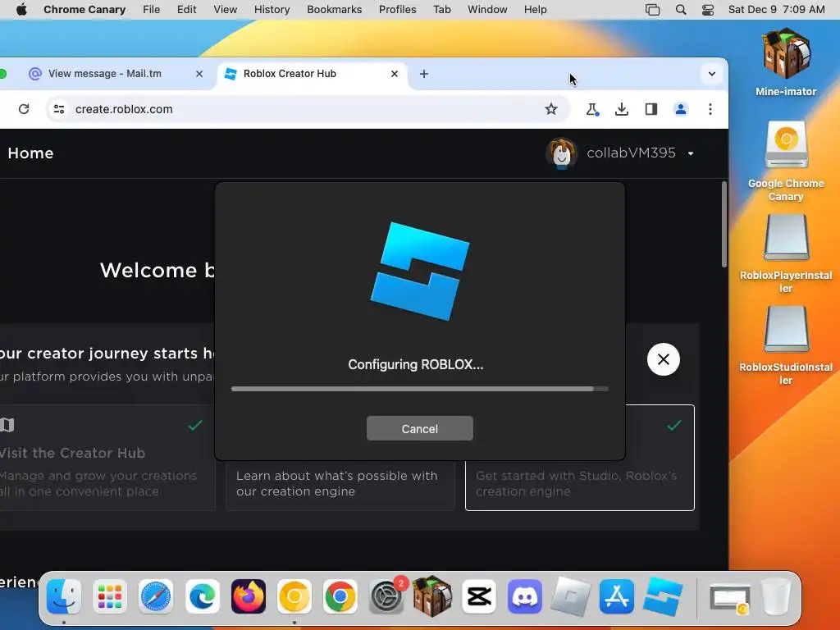840x630 pixels.
Task: Switch to Chrome Canary in the Dock
Action: click(x=294, y=596)
